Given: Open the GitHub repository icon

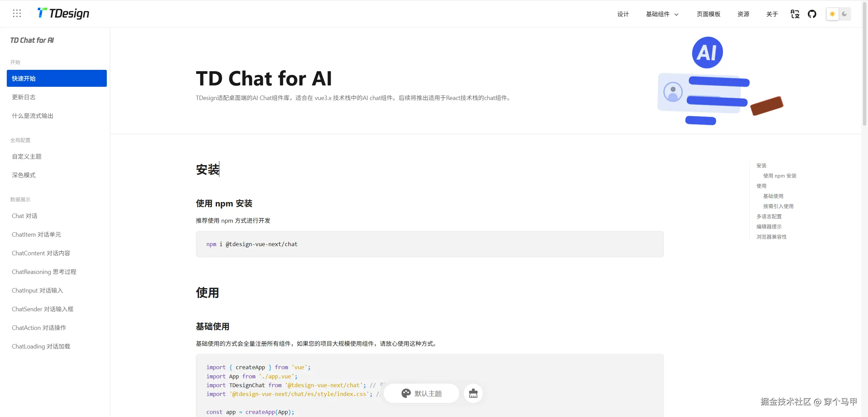Looking at the screenshot, I should pyautogui.click(x=812, y=14).
